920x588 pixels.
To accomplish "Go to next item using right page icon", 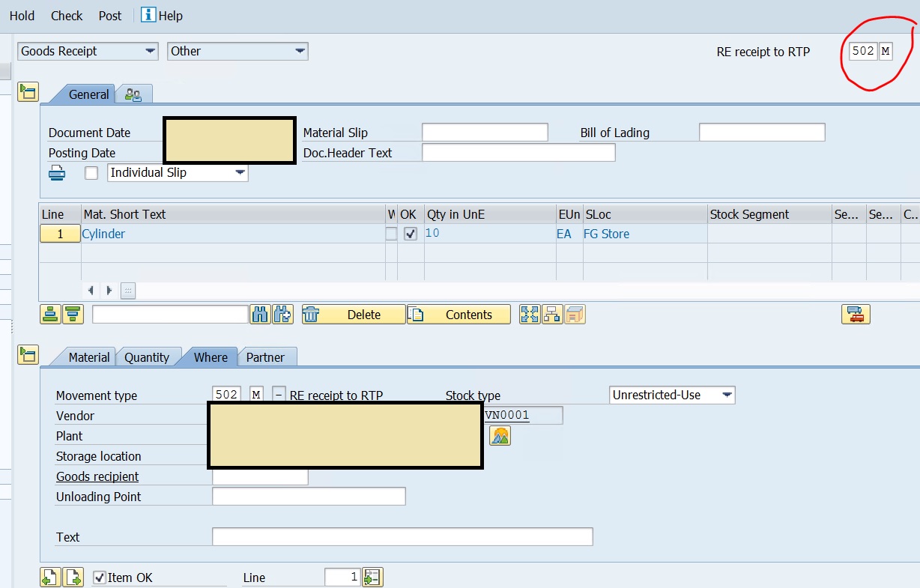I will (73, 578).
